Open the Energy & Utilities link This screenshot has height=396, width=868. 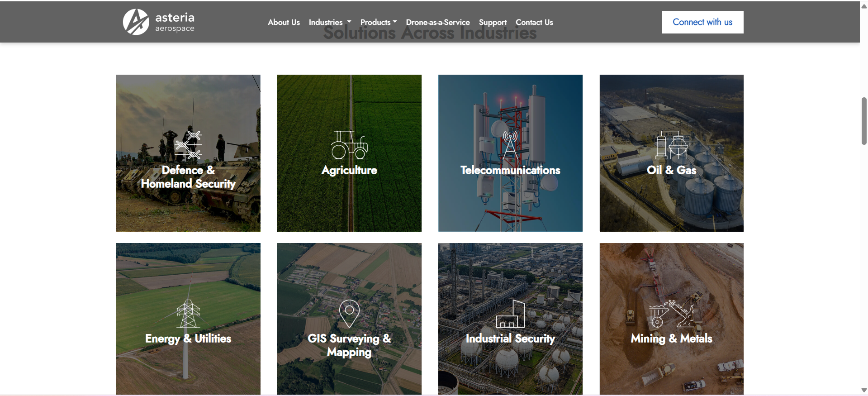pos(188,339)
